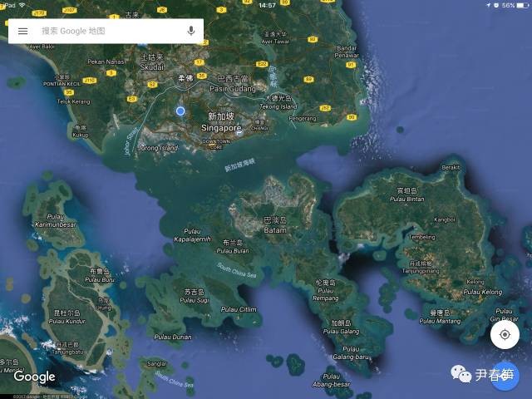The image size is (532, 399).
Task: Tap the Tekong Island label
Action: click(x=278, y=106)
